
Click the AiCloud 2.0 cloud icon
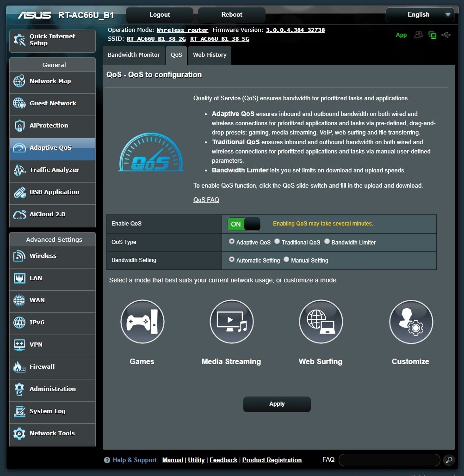point(19,214)
